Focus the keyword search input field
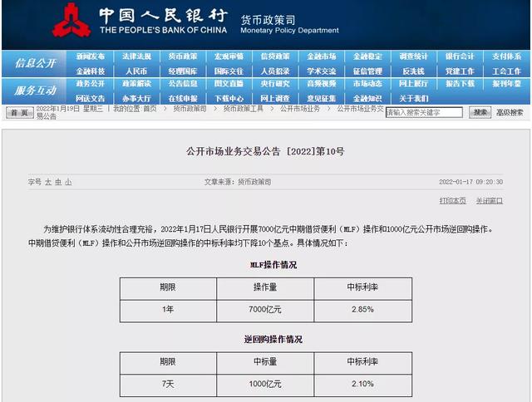The image size is (532, 402). point(425,112)
